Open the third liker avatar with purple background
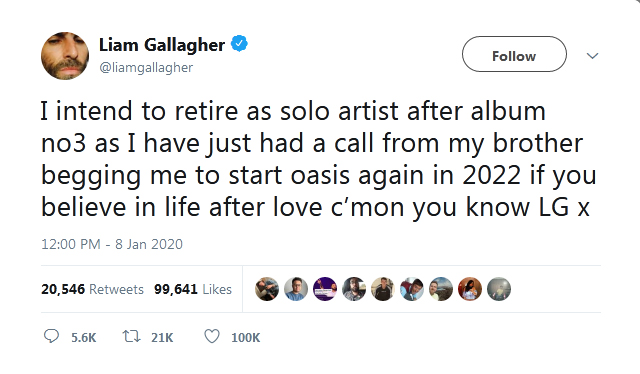Viewport: 640px width, 374px height. [325, 289]
